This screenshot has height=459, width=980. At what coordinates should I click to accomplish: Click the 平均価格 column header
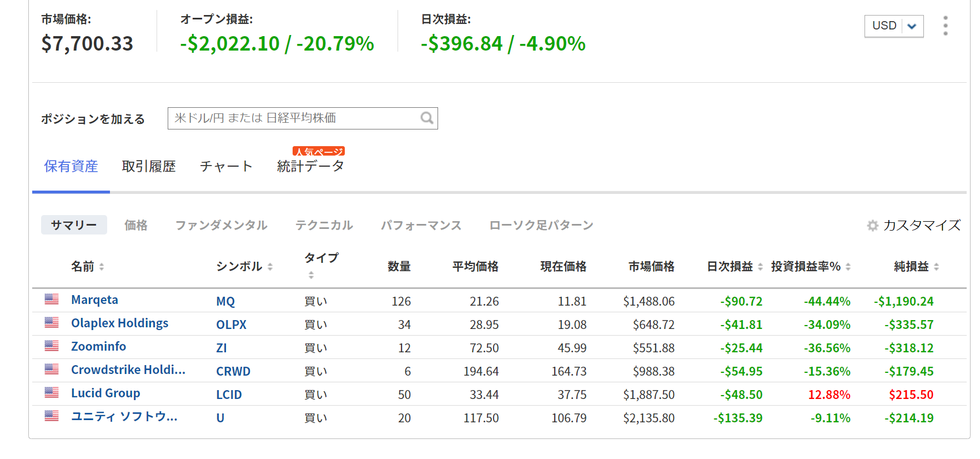tap(475, 267)
